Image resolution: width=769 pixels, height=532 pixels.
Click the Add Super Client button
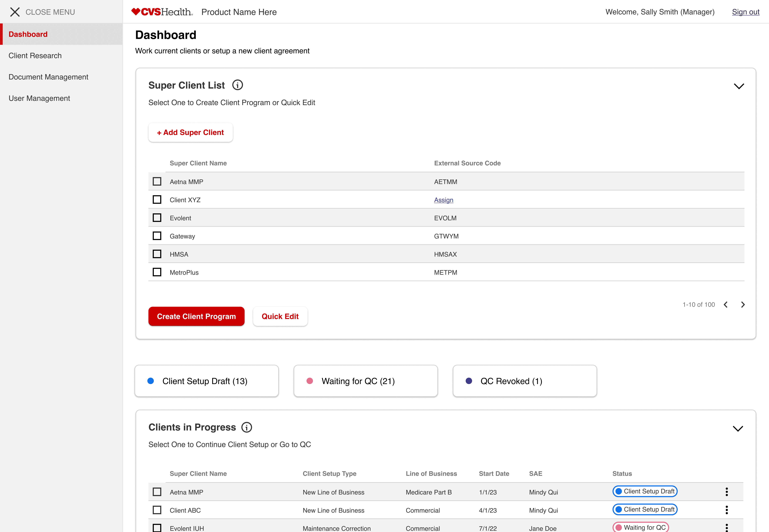[x=190, y=132]
